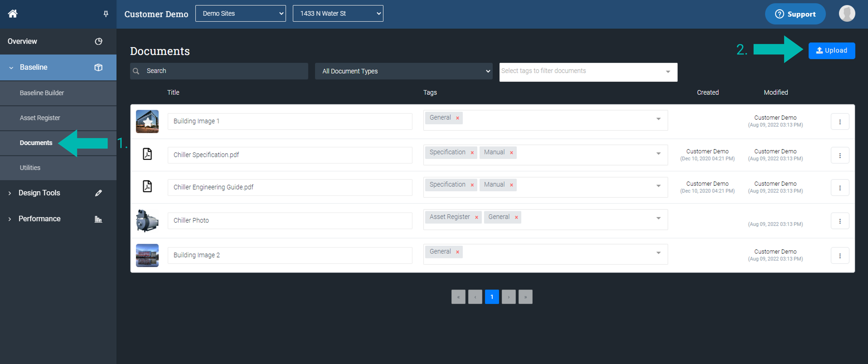The width and height of the screenshot is (868, 364).
Task: Click the Performance bar chart icon
Action: point(98,219)
